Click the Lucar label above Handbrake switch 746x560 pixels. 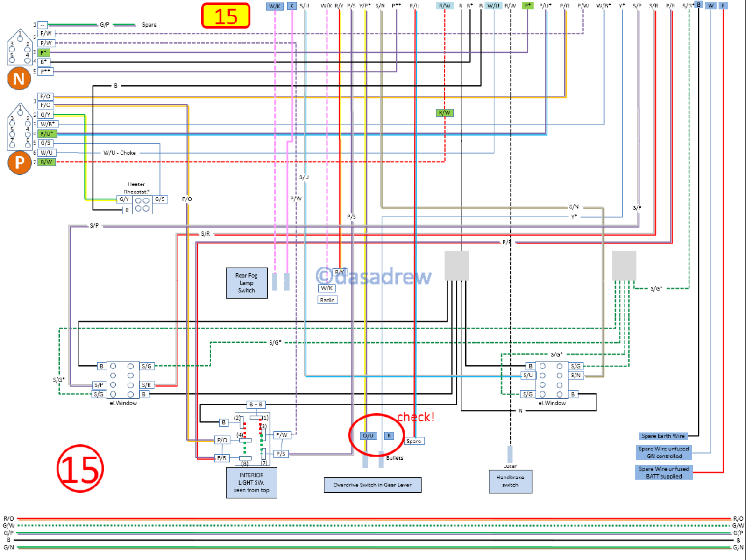click(x=510, y=465)
